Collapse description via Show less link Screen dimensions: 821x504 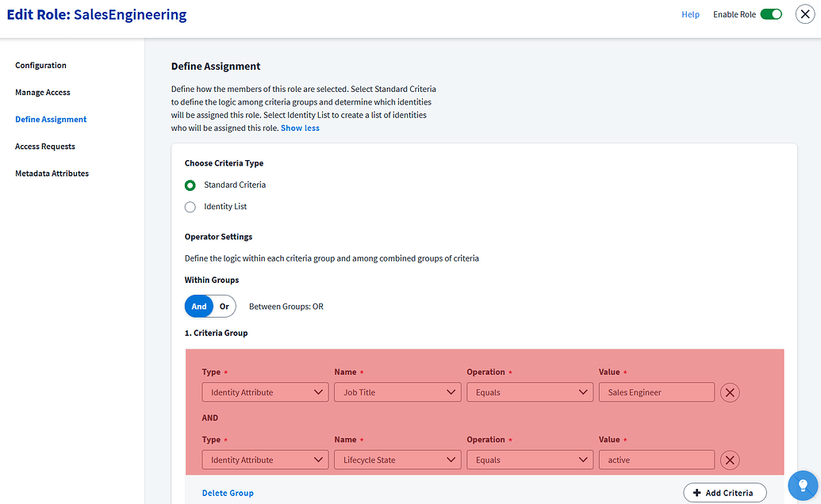coord(300,127)
